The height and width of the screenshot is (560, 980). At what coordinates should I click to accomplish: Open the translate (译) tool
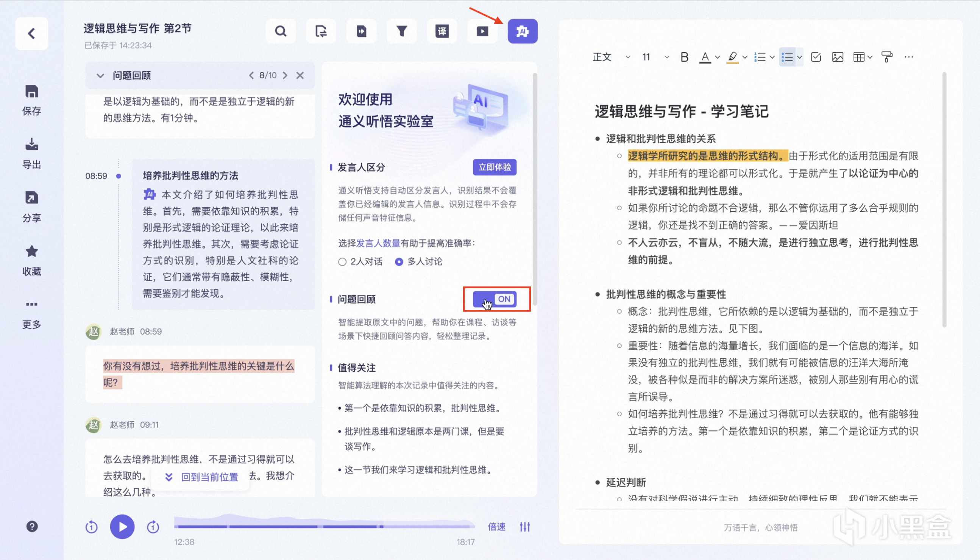442,31
